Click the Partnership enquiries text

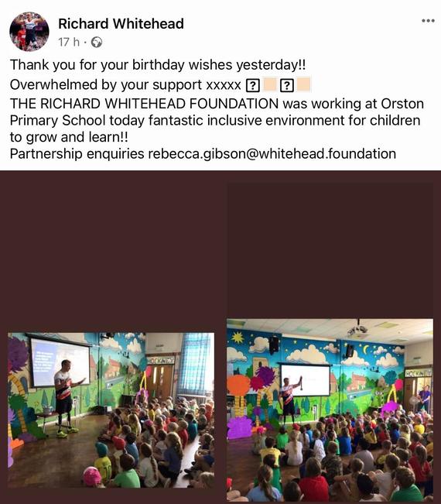coord(77,153)
